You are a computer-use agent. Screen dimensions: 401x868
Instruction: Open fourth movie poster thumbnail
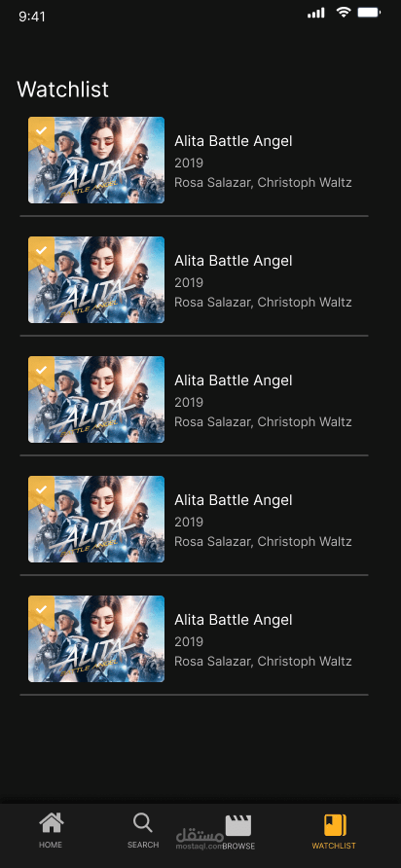(96, 519)
